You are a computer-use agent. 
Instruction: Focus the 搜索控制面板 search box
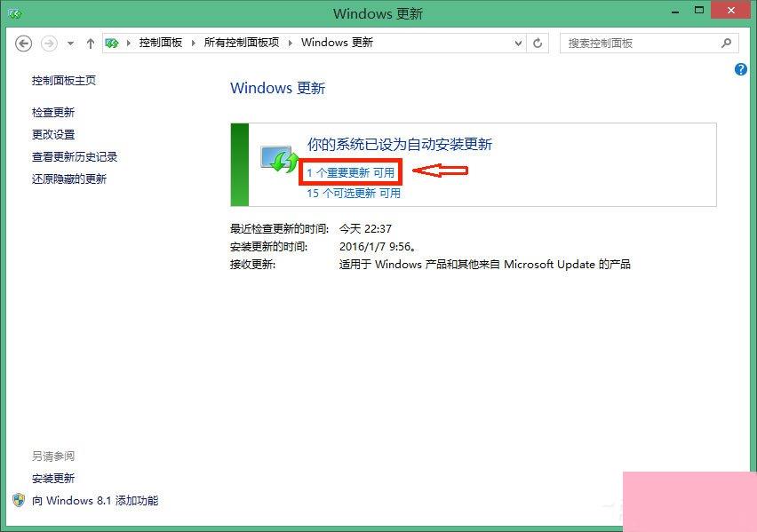tap(649, 44)
